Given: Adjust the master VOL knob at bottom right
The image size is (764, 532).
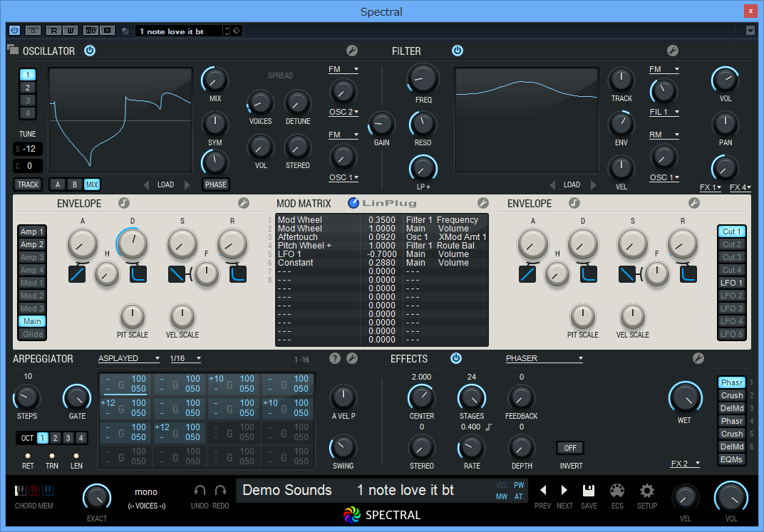Looking at the screenshot, I should [731, 497].
